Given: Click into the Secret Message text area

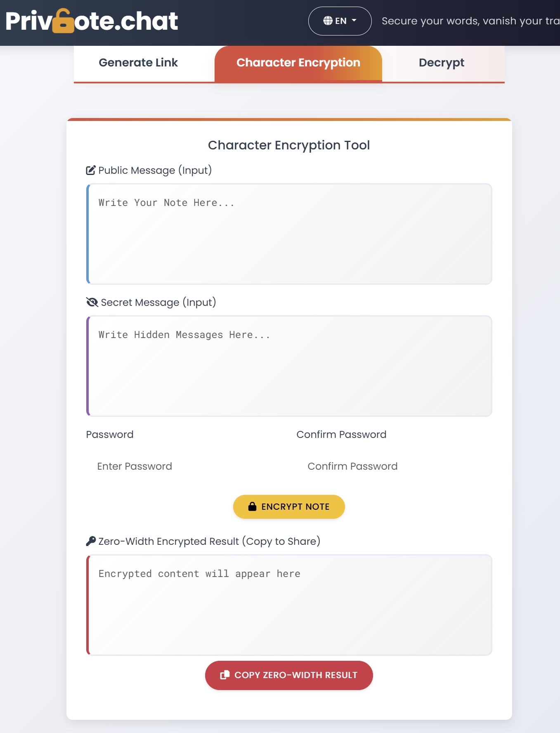Looking at the screenshot, I should (289, 366).
